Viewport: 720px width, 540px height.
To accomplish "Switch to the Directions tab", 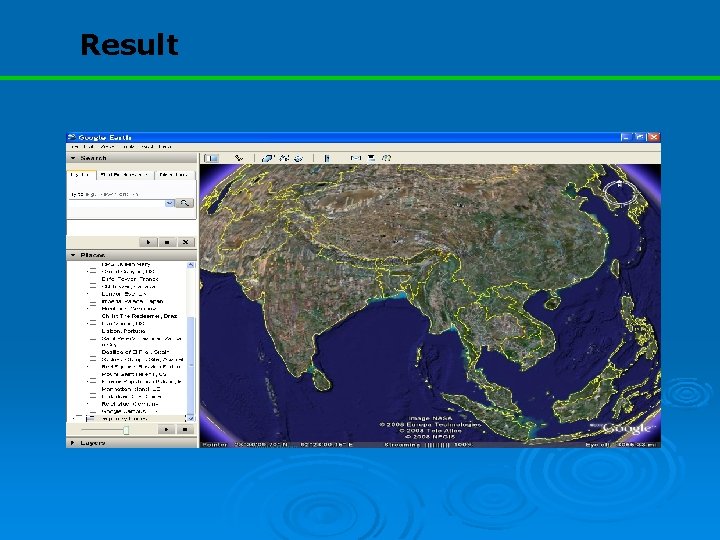I will pos(174,175).
